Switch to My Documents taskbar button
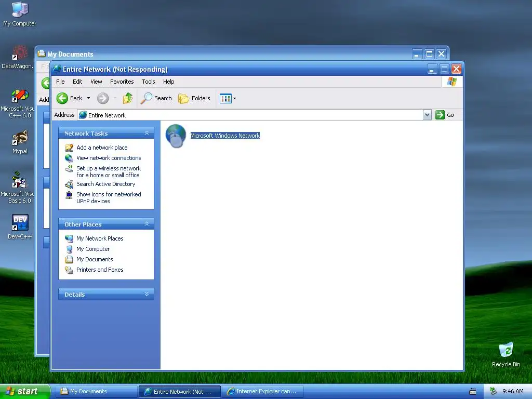 (x=96, y=392)
